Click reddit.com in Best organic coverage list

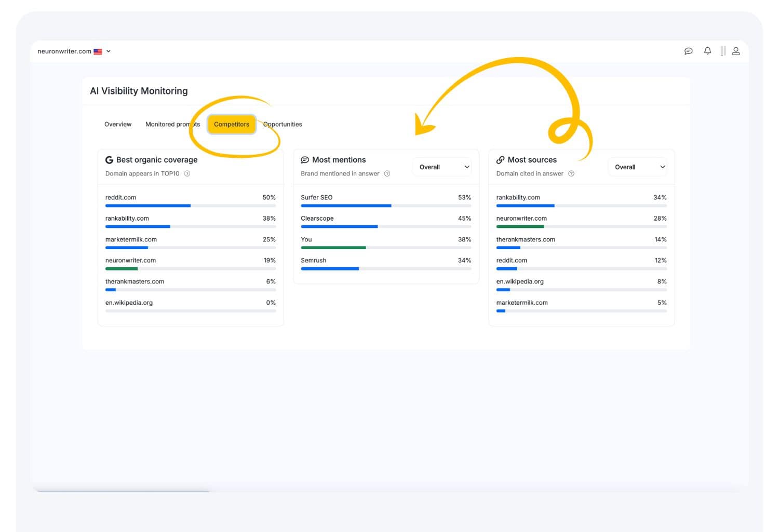pos(120,197)
